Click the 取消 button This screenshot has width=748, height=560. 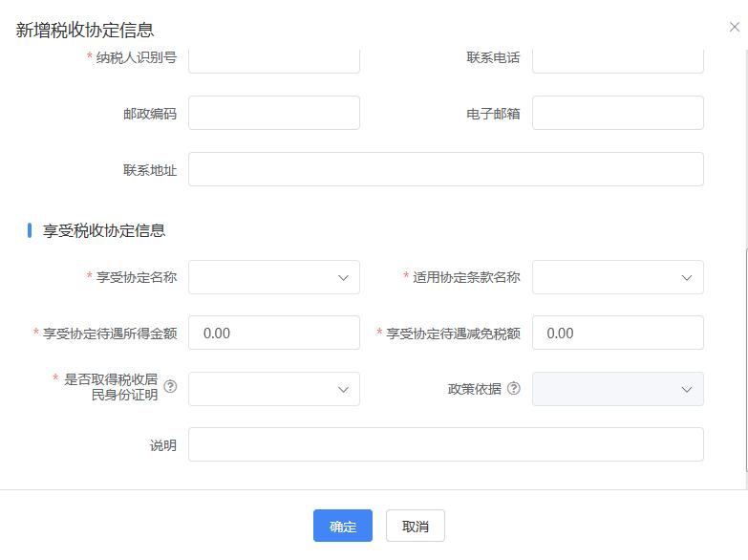(x=415, y=526)
